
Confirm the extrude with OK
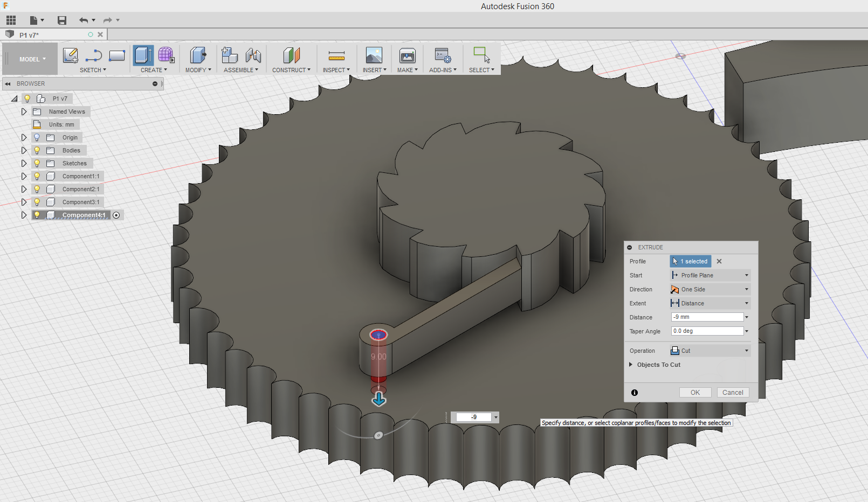(x=695, y=393)
